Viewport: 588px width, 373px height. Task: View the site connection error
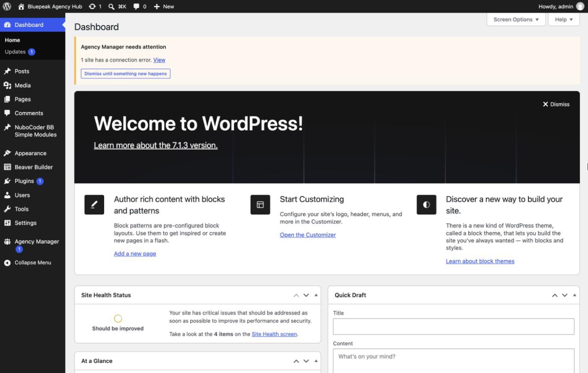coord(159,60)
